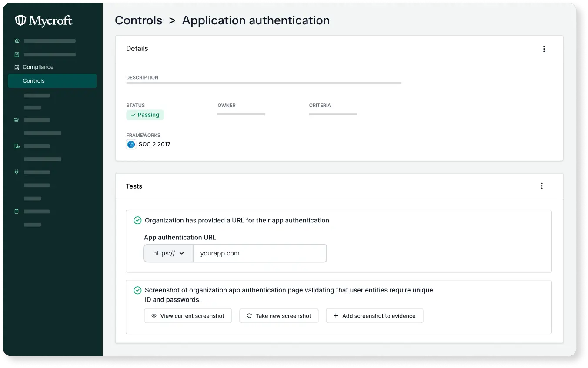Click the checklist icon below home
Image resolution: width=588 pixels, height=368 pixels.
coord(17,55)
